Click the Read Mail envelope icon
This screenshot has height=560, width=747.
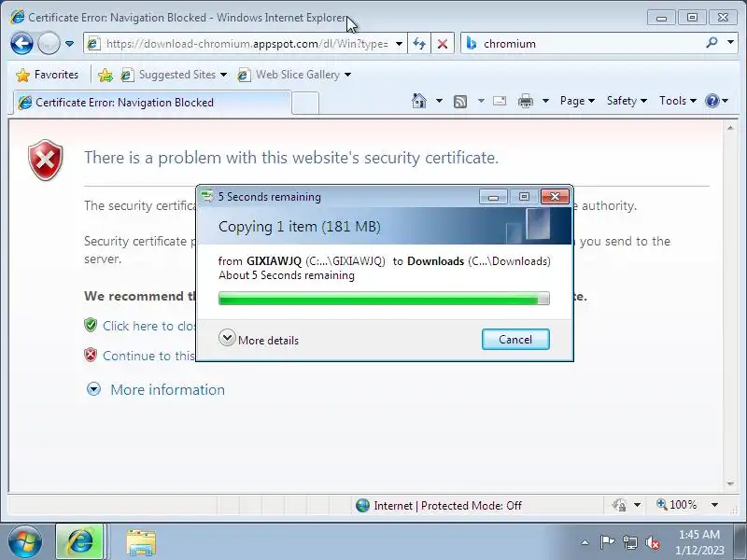coord(500,101)
